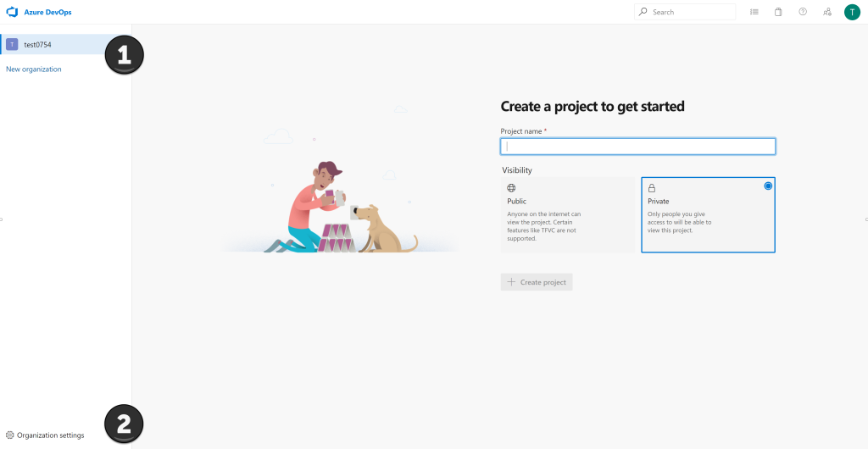Open the Help question mark icon
Screen dimensions: 868x449
tap(803, 12)
